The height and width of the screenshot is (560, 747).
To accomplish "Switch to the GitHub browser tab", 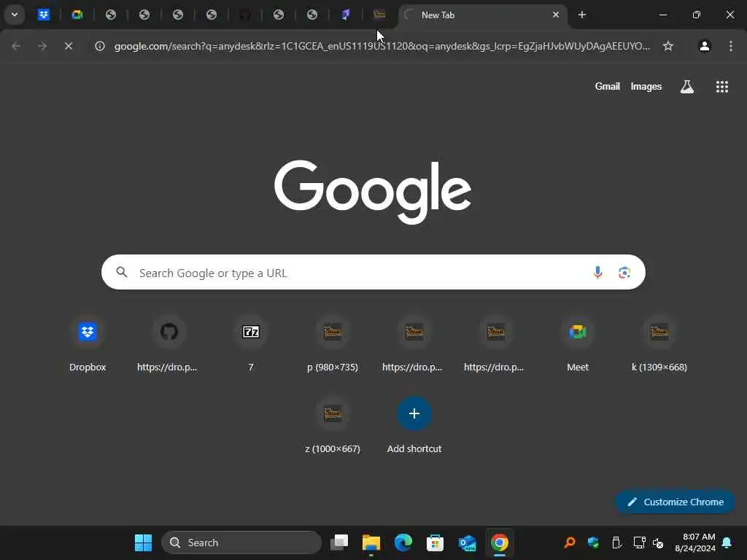I will pyautogui.click(x=245, y=15).
